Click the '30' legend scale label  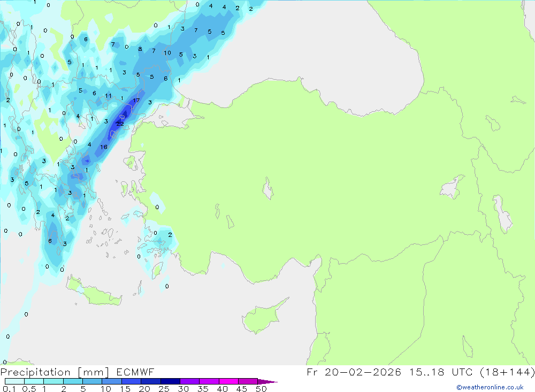point(184,389)
